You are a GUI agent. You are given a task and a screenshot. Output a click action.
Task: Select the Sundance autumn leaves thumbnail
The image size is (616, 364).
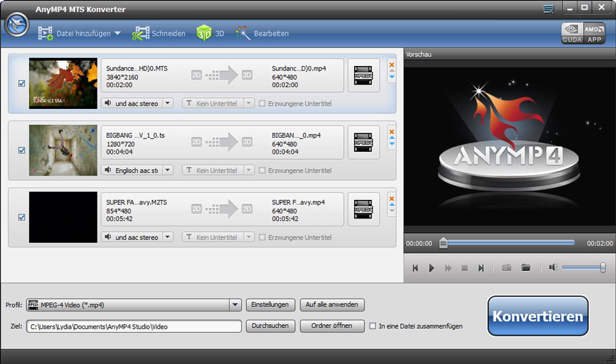tap(63, 83)
